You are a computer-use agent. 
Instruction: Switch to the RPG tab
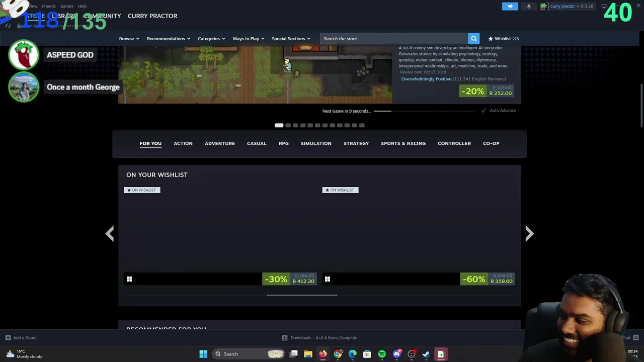coord(284,143)
